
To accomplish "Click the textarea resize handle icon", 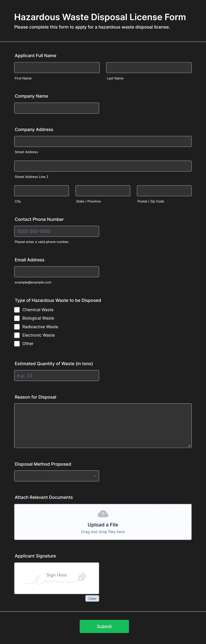I will click(x=189, y=445).
